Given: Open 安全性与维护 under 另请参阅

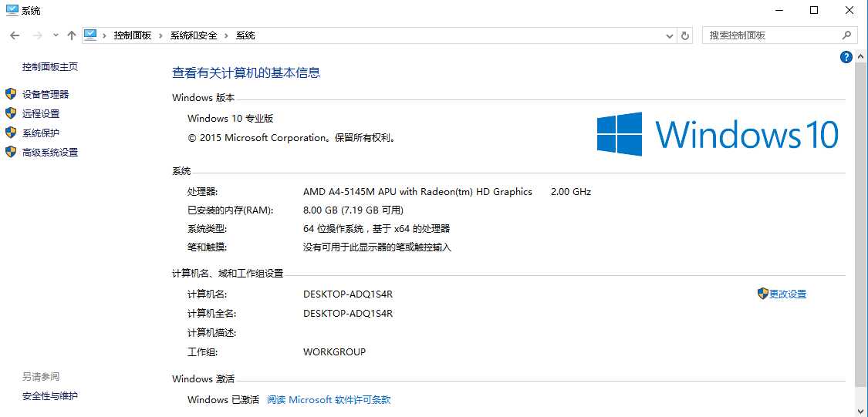Looking at the screenshot, I should [50, 396].
